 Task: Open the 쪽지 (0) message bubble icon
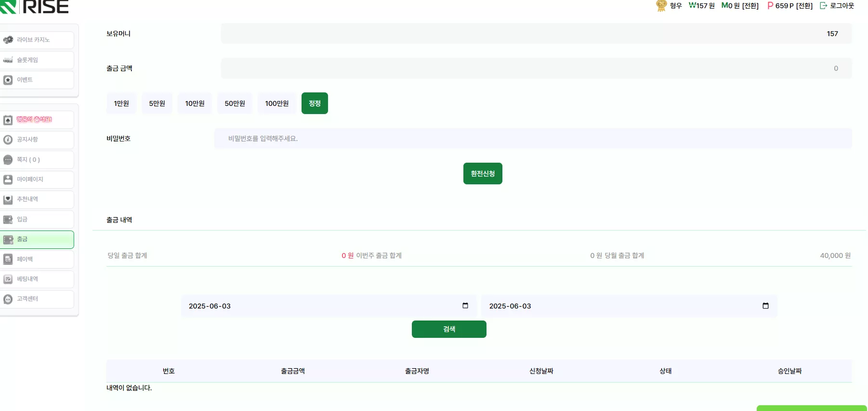pyautogui.click(x=8, y=160)
